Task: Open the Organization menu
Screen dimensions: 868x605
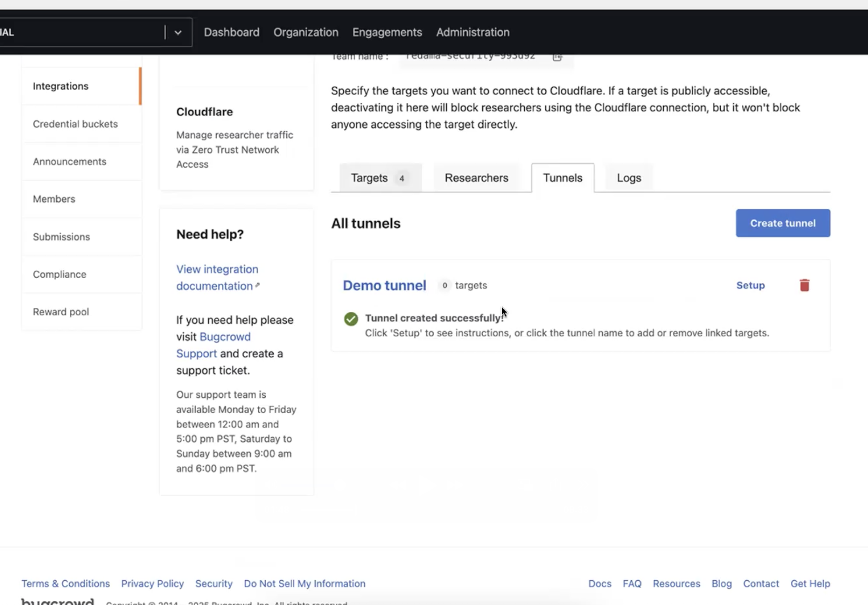Action: coord(306,32)
